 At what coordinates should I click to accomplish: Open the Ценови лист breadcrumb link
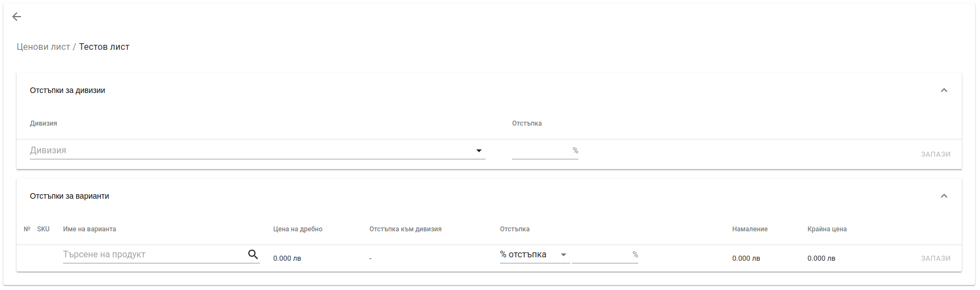pyautogui.click(x=43, y=47)
